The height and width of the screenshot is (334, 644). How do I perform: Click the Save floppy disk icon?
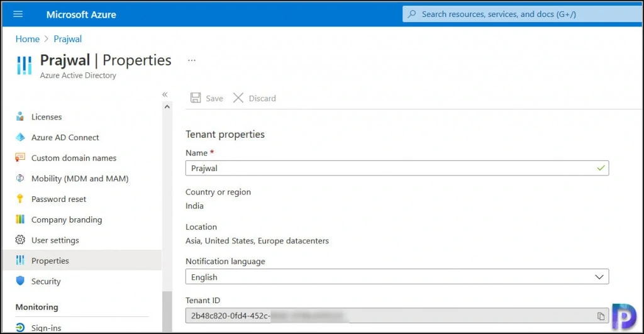point(196,97)
